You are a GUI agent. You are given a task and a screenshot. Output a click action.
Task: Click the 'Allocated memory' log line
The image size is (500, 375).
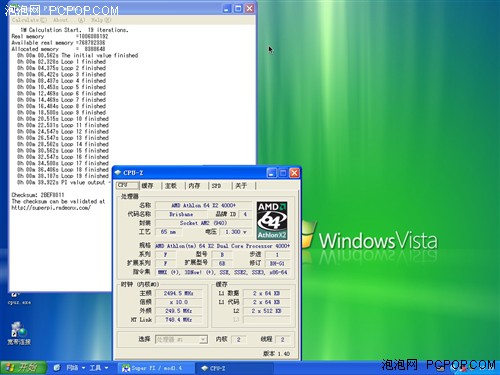coord(58,49)
